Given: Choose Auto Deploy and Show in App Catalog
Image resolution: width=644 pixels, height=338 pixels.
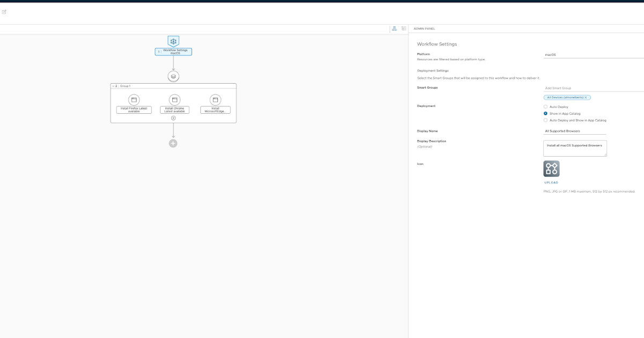Looking at the screenshot, I should click(x=546, y=120).
